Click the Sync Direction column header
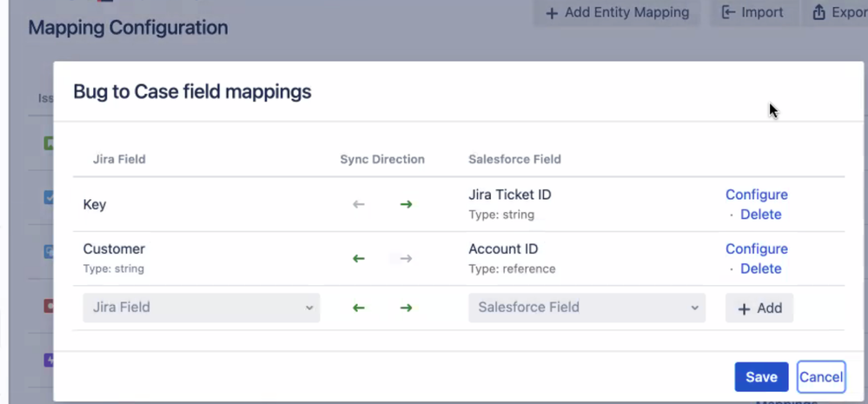The height and width of the screenshot is (404, 868). [382, 159]
